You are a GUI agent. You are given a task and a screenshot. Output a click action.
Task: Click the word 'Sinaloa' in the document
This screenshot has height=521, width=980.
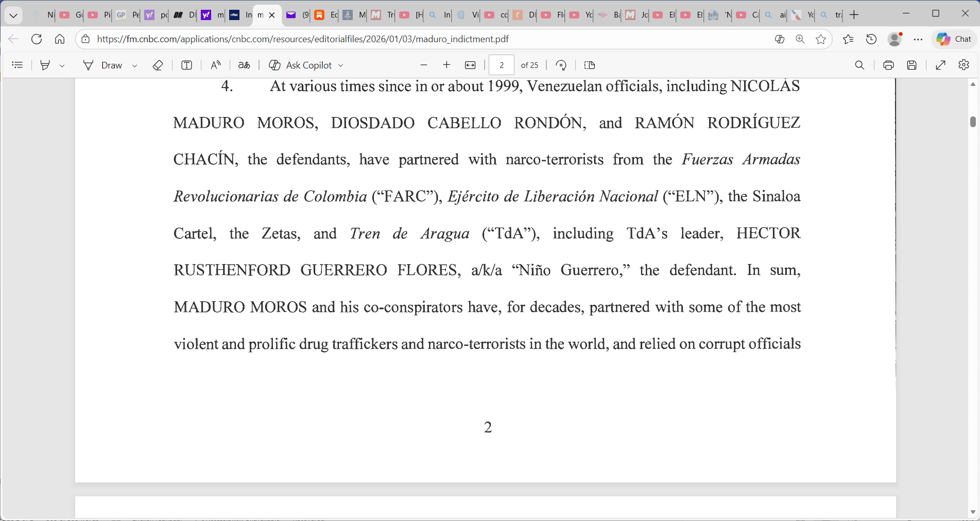(x=777, y=197)
